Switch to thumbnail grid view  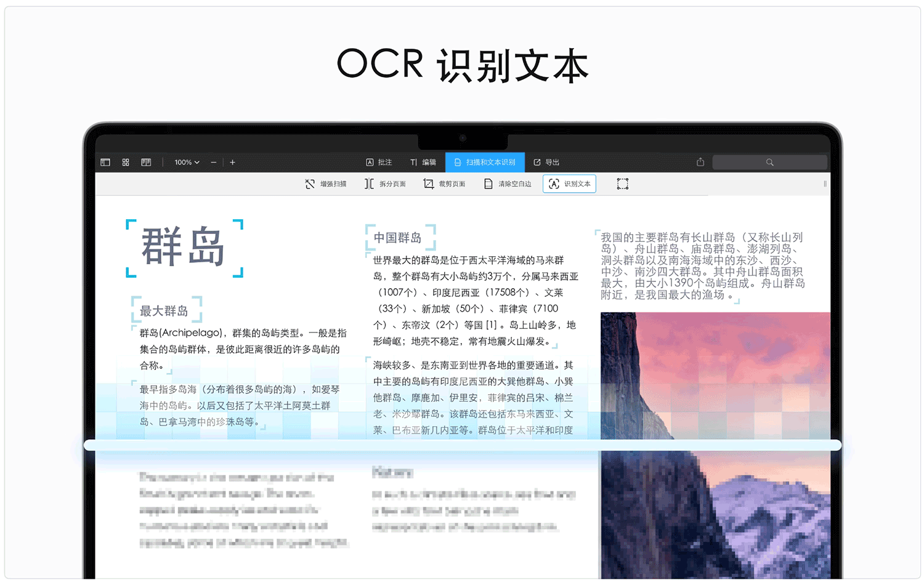pyautogui.click(x=126, y=163)
